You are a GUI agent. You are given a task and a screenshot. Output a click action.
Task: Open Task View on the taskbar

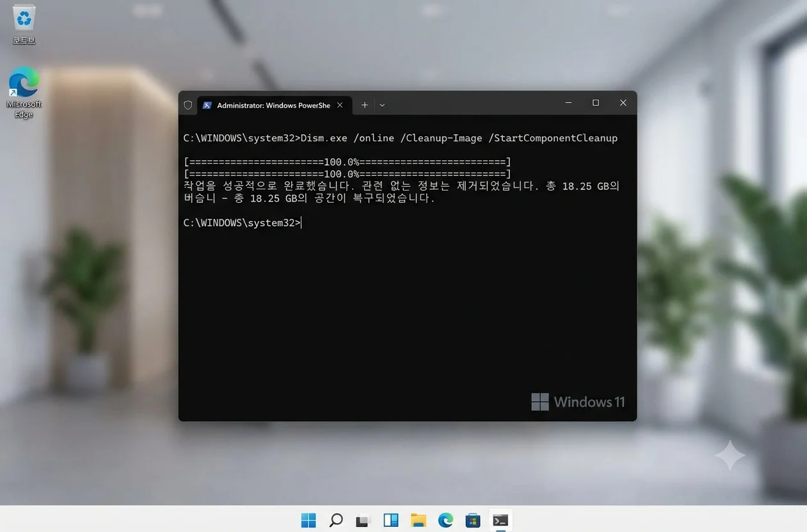(364, 520)
